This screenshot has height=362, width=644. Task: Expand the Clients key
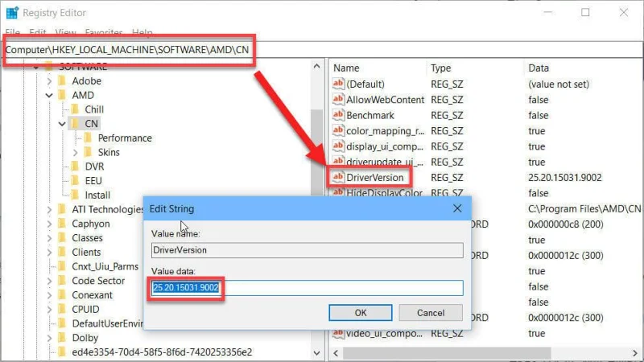(x=49, y=253)
